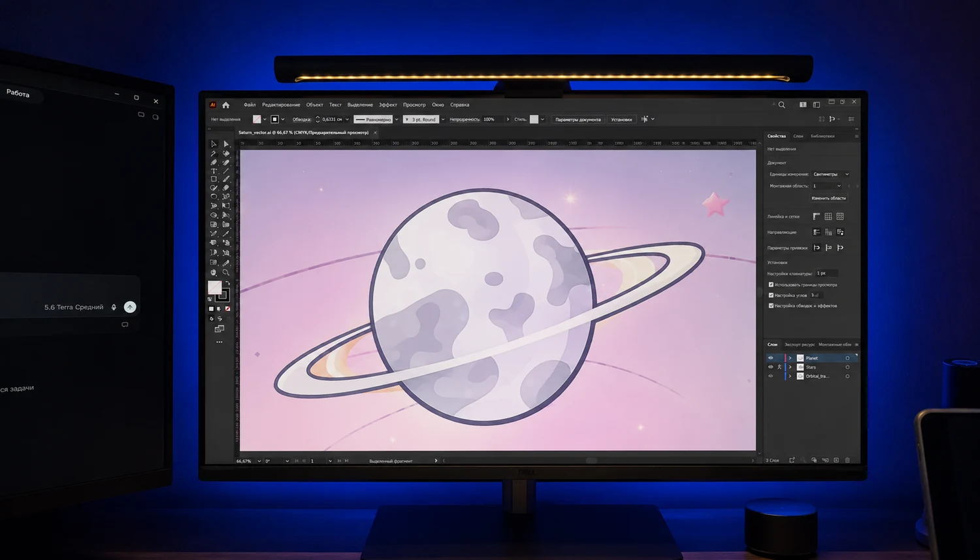Viewport: 980px width, 560px height.
Task: Click the stroke weight field showing 0,6331
Action: coord(333,120)
